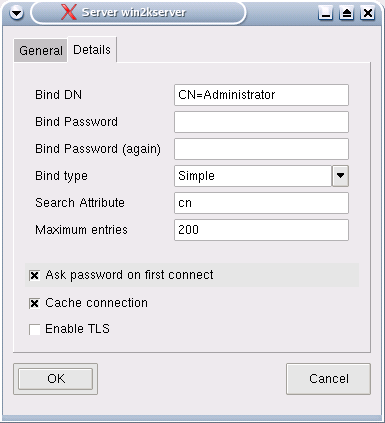385x423 pixels.
Task: Confirm settings with the OK button
Action: (x=55, y=379)
